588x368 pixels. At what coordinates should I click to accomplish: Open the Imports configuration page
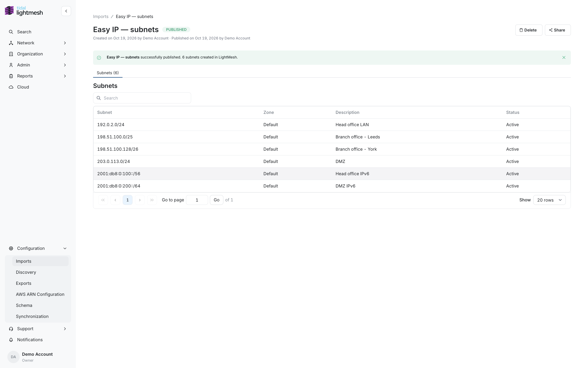[x=40, y=261]
